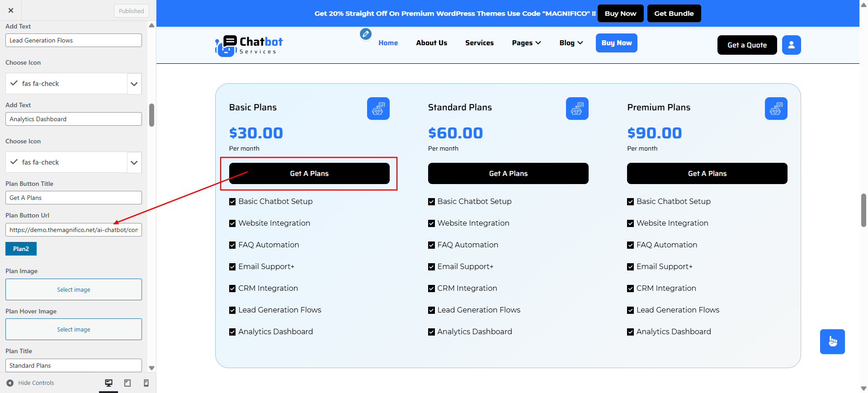Click Premium plan's Analytics Dashboard check icon
868x393 pixels.
[630, 332]
